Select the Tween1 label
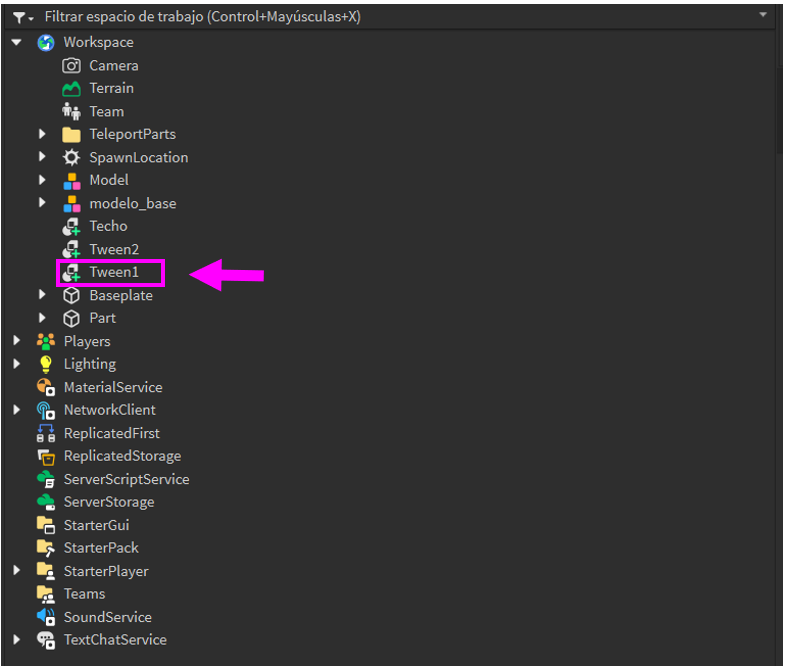This screenshot has width=786, height=668. [x=114, y=272]
